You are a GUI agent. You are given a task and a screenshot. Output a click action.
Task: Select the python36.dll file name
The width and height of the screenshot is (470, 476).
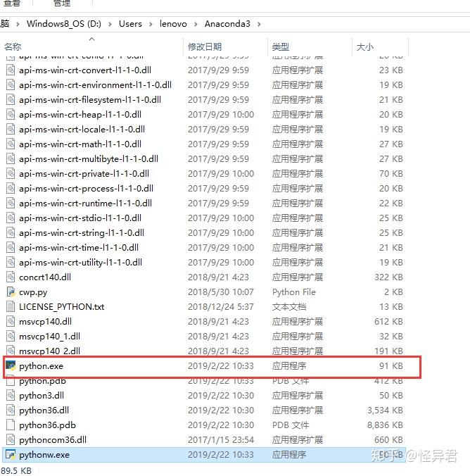click(44, 411)
